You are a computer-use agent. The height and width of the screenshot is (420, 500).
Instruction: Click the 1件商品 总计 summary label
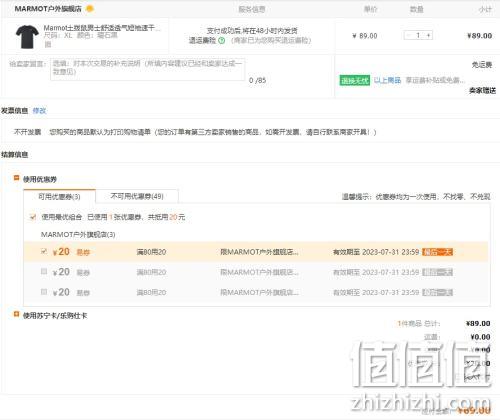click(419, 323)
